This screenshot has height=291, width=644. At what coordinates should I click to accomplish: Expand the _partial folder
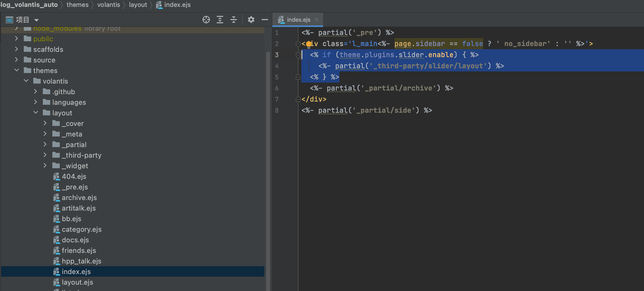[45, 144]
